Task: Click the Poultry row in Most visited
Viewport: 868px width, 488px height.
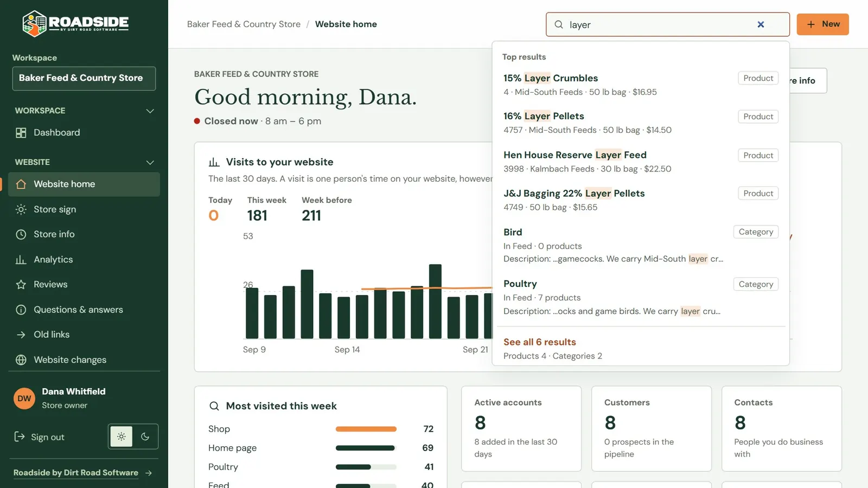Action: 321,467
